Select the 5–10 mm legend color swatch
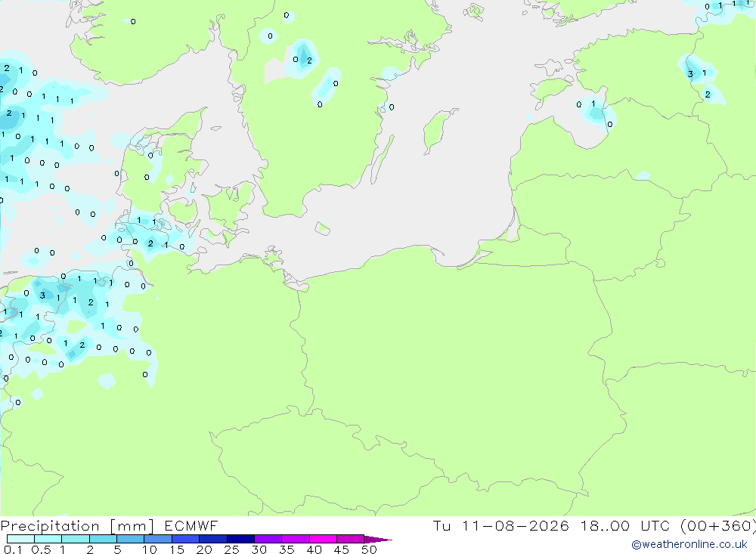Viewport: 756px width, 554px height. [x=130, y=539]
